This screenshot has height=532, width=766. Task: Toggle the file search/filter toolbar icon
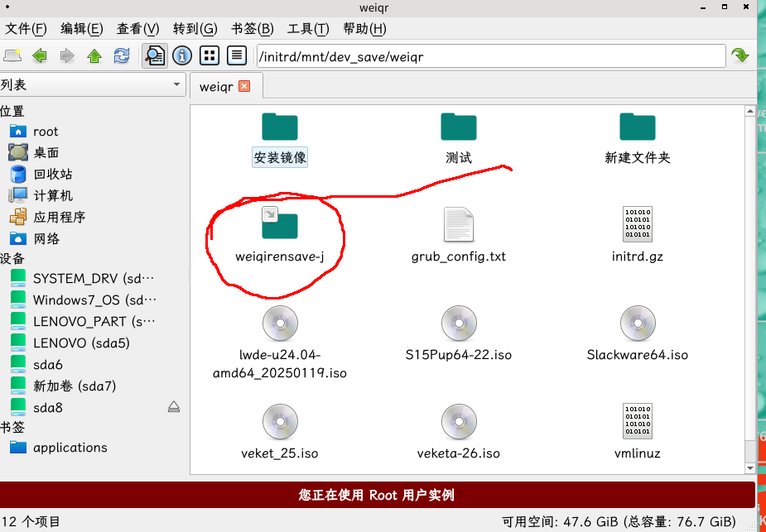pos(155,55)
